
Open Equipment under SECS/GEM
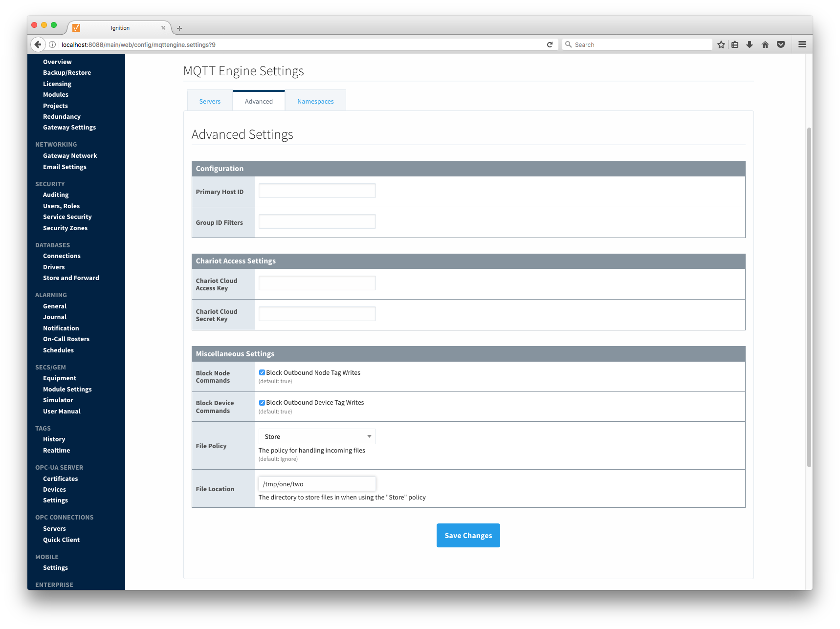point(60,378)
